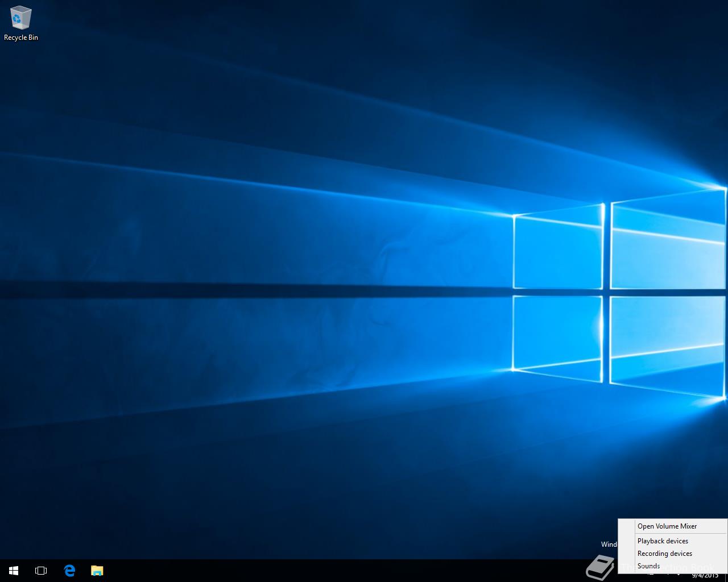Launch Microsoft Edge from the taskbar
Image resolution: width=728 pixels, height=582 pixels.
coord(69,571)
